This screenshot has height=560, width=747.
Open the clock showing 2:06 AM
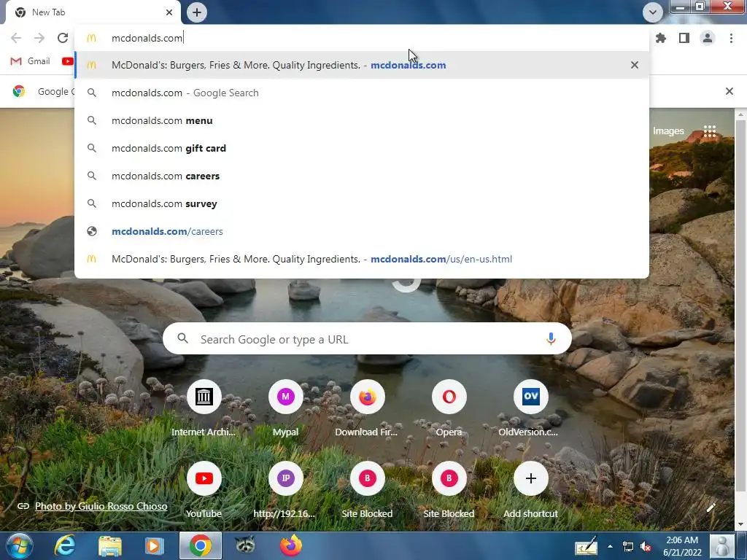682,546
